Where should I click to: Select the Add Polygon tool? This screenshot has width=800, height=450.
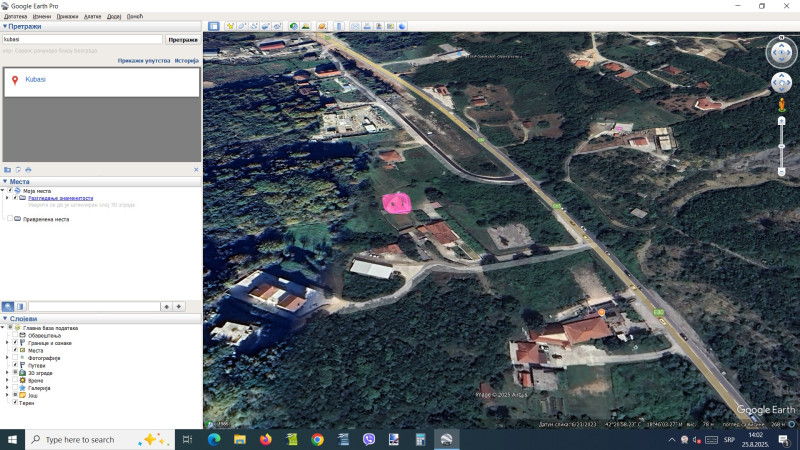click(243, 26)
